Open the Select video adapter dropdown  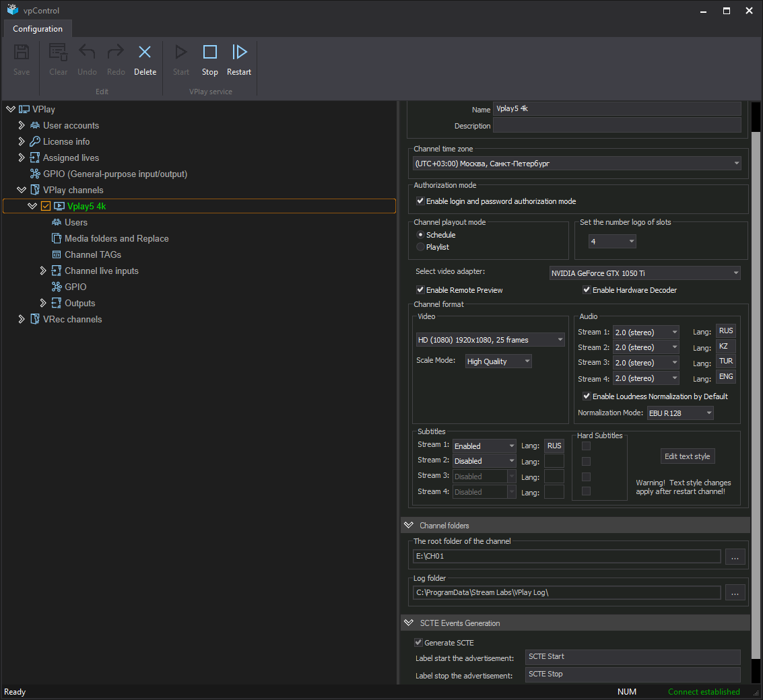[x=644, y=273]
